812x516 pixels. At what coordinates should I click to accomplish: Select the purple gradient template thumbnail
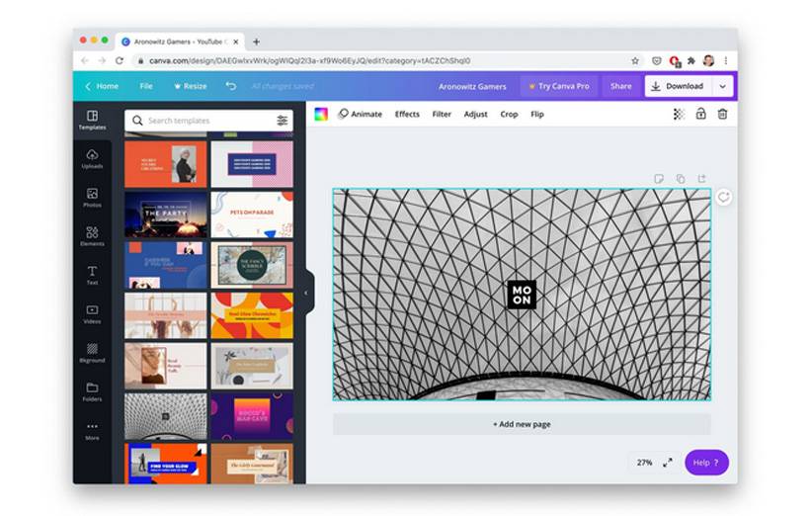tap(252, 416)
